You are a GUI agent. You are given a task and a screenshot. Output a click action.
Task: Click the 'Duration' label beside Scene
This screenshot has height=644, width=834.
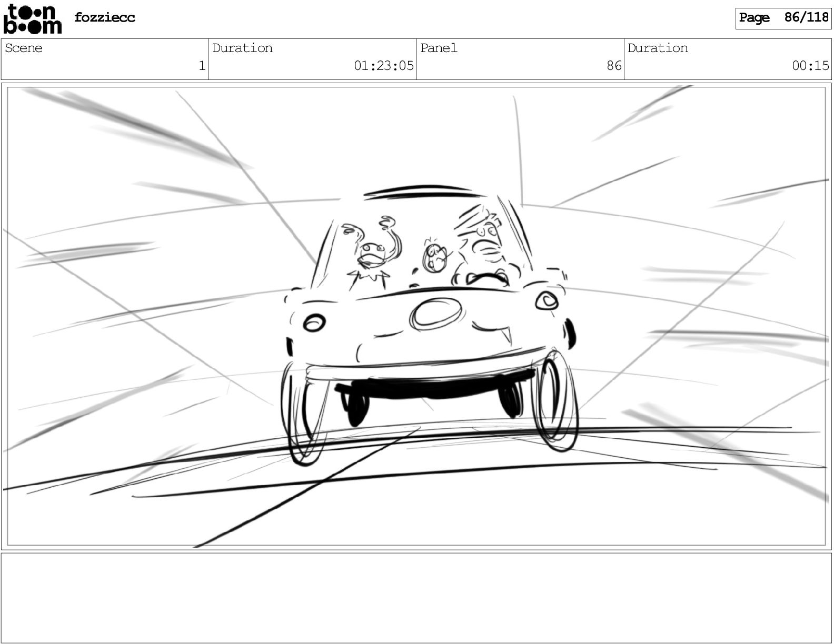click(243, 48)
